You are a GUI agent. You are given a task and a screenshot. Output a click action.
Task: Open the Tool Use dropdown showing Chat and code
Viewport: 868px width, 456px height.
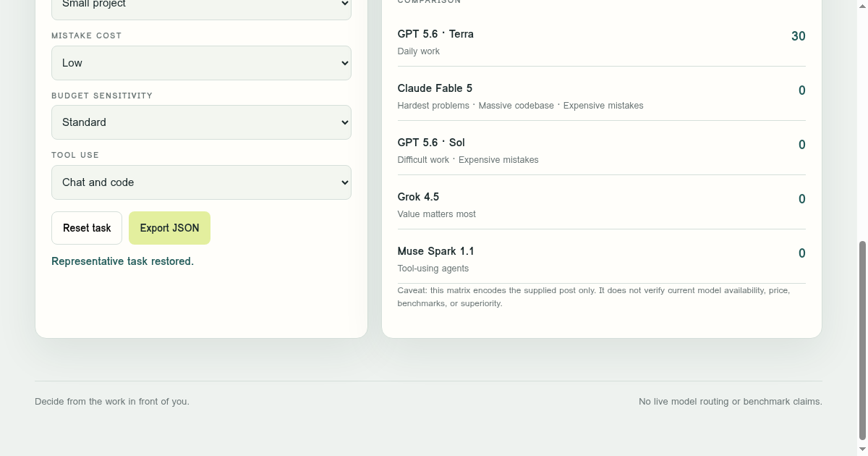pyautogui.click(x=201, y=182)
